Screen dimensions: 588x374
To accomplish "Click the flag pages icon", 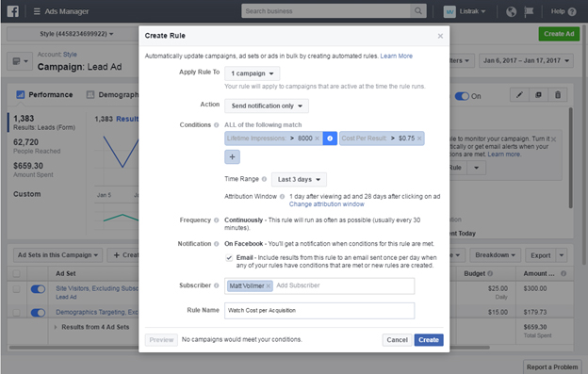I will pos(529,11).
